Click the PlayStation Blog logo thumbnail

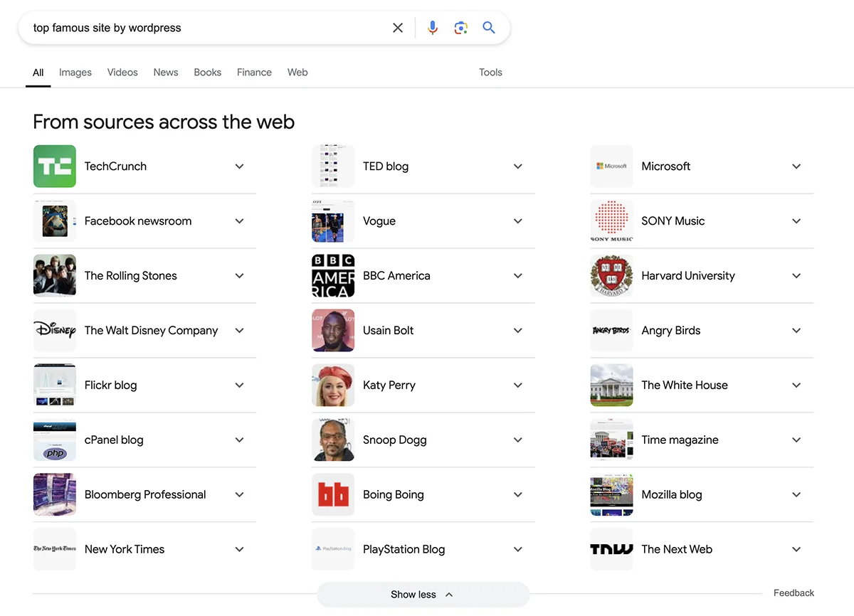coord(333,550)
